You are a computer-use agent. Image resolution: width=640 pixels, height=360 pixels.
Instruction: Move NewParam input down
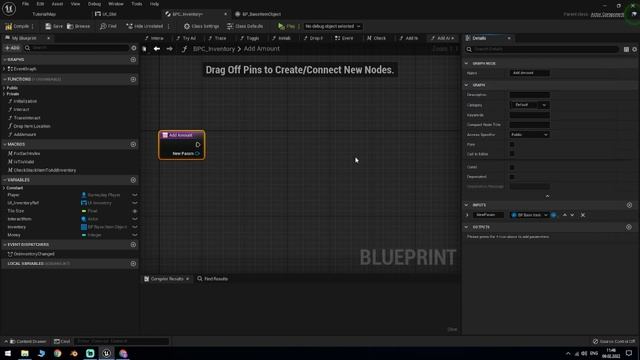572,215
